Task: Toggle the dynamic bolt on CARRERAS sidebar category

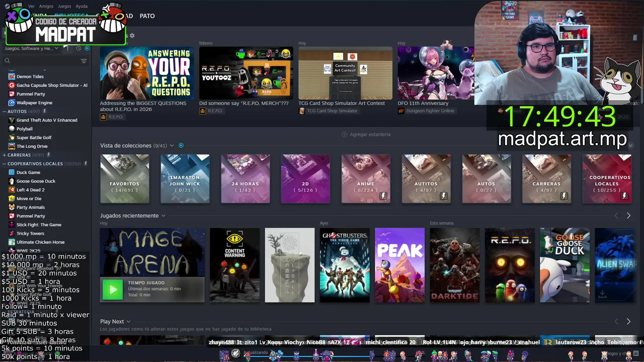Action: [48, 155]
